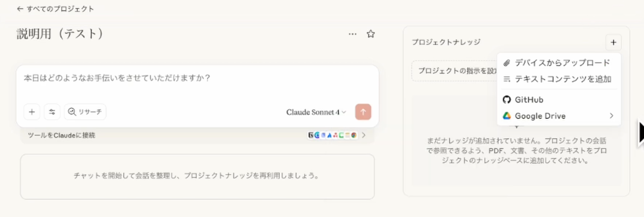644x217 pixels.
Task: Click the GitHub option in knowledge menu
Action: coord(529,100)
